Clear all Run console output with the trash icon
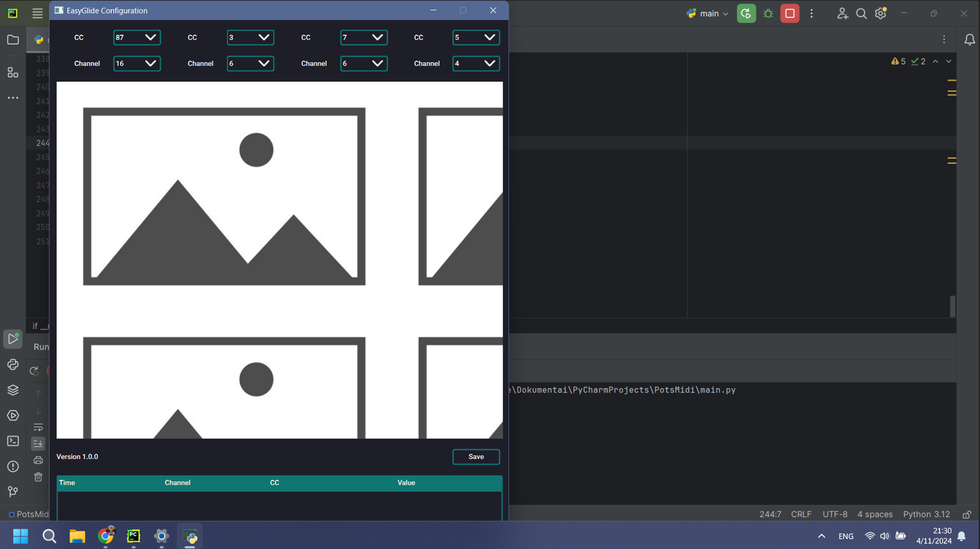The image size is (980, 549). tap(38, 477)
